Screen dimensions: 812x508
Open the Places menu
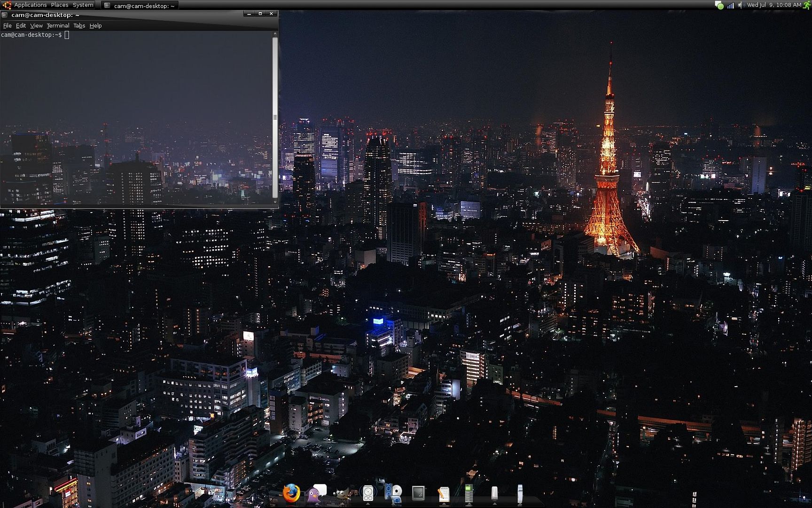[x=60, y=5]
